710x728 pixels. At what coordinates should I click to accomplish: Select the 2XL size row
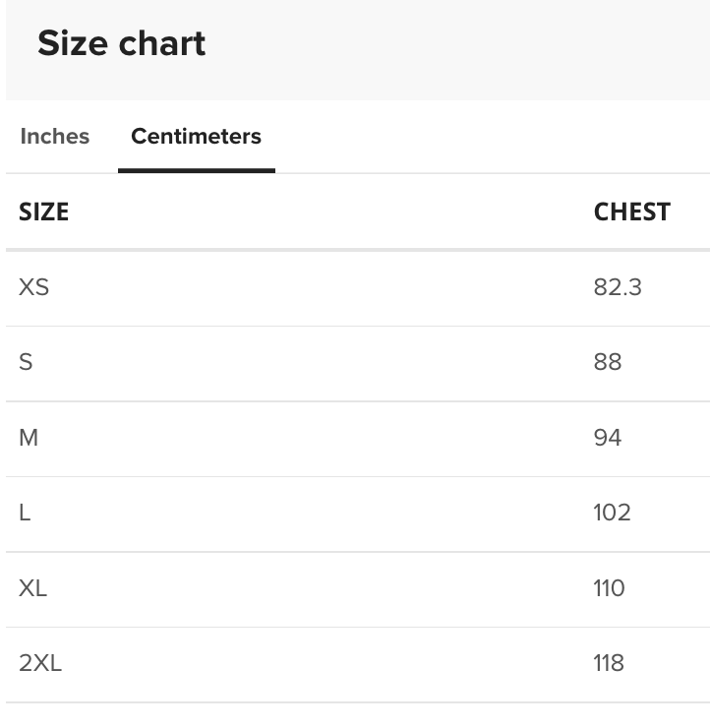(358, 664)
